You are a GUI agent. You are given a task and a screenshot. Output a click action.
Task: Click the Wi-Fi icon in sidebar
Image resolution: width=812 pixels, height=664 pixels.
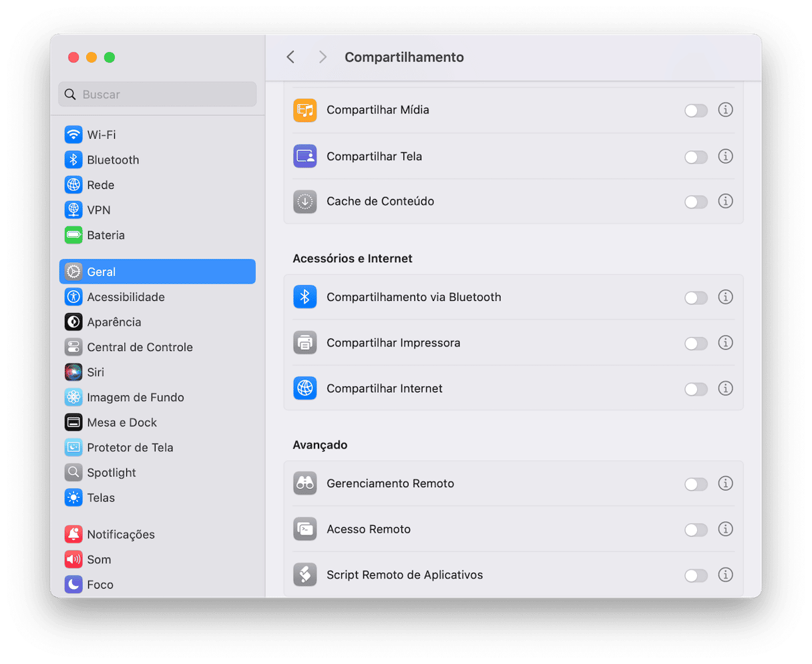point(73,135)
